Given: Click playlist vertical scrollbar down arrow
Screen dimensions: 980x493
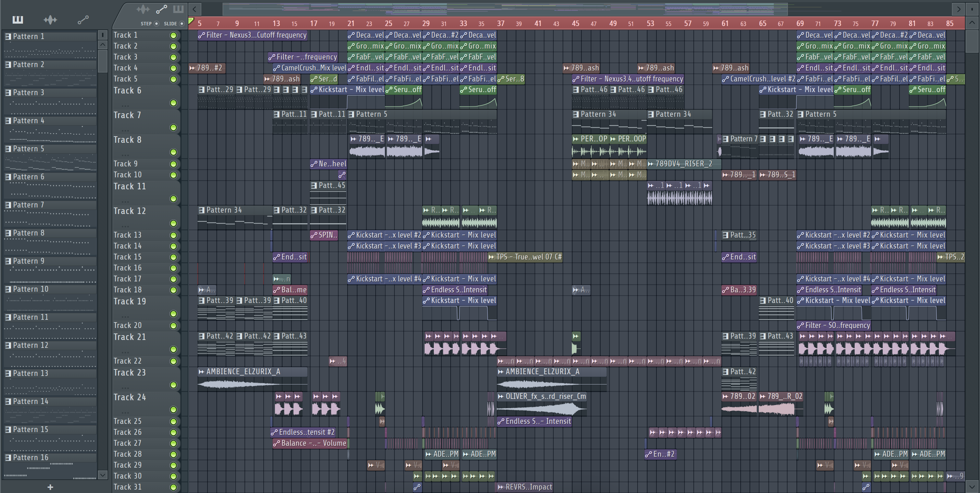Looking at the screenshot, I should (x=972, y=486).
